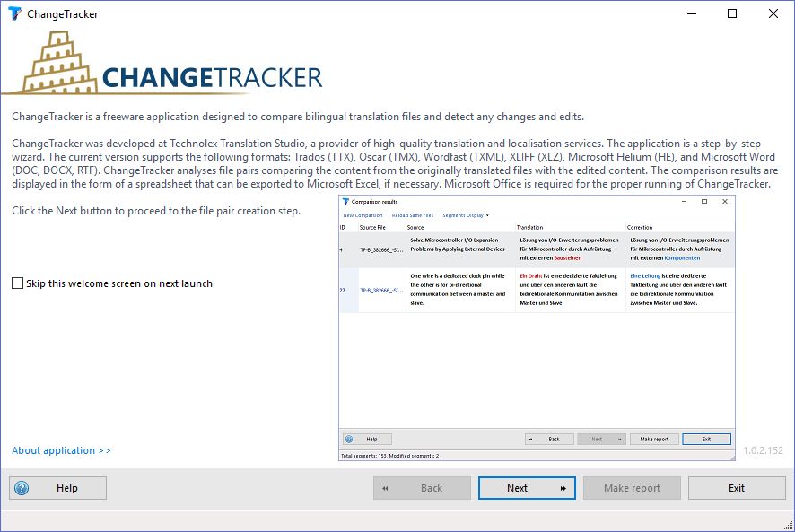Enable Skip this welcome screen checkbox

[x=17, y=283]
